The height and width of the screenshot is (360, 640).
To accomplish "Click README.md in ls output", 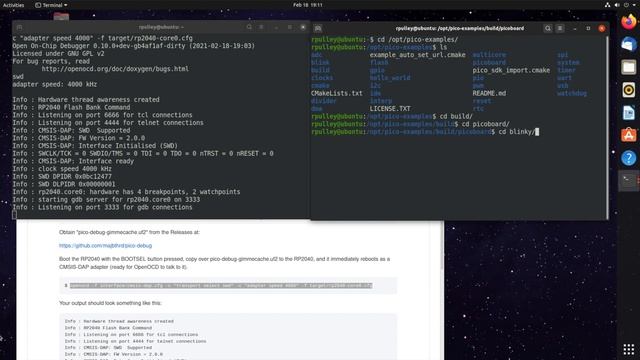I will pyautogui.click(x=489, y=93).
